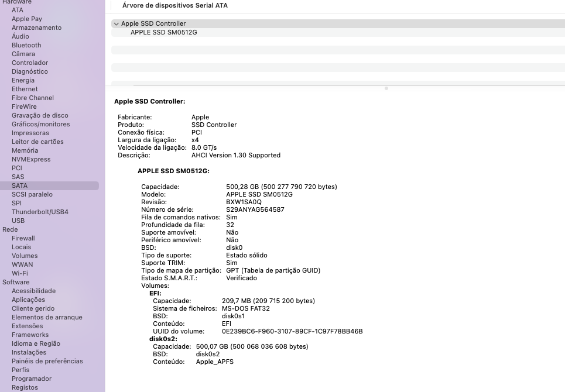Open Armazenamento section
The height and width of the screenshot is (392, 565).
36,27
